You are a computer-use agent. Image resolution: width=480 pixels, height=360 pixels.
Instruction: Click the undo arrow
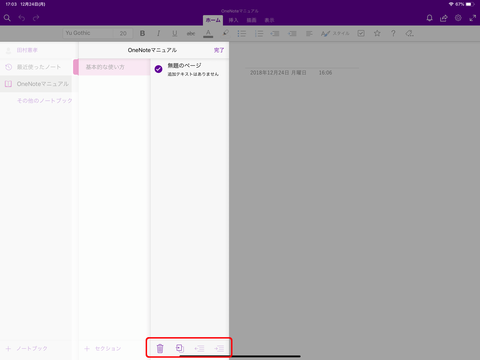(22, 18)
